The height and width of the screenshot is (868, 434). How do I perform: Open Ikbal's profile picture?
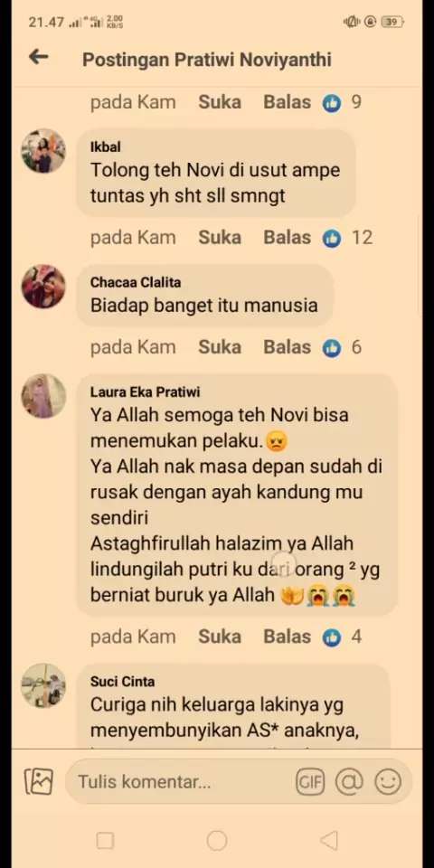(43, 151)
